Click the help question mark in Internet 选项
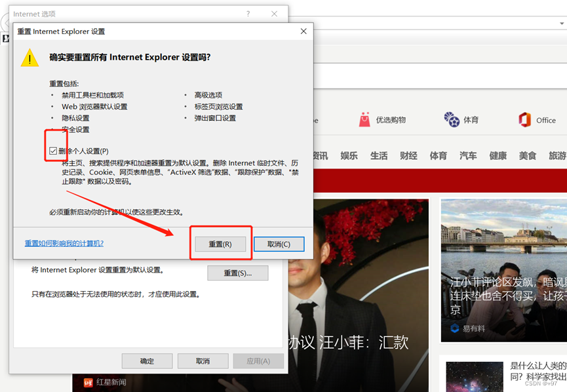The height and width of the screenshot is (392, 567). coord(248,14)
